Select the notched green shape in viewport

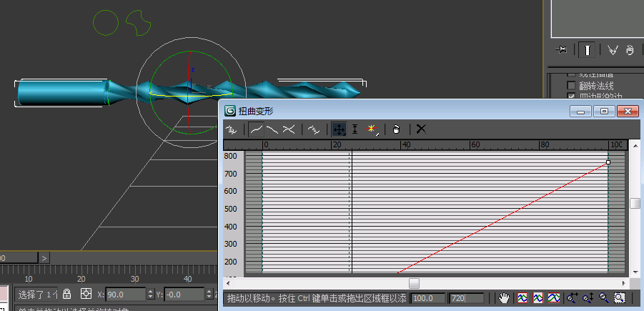tap(139, 23)
